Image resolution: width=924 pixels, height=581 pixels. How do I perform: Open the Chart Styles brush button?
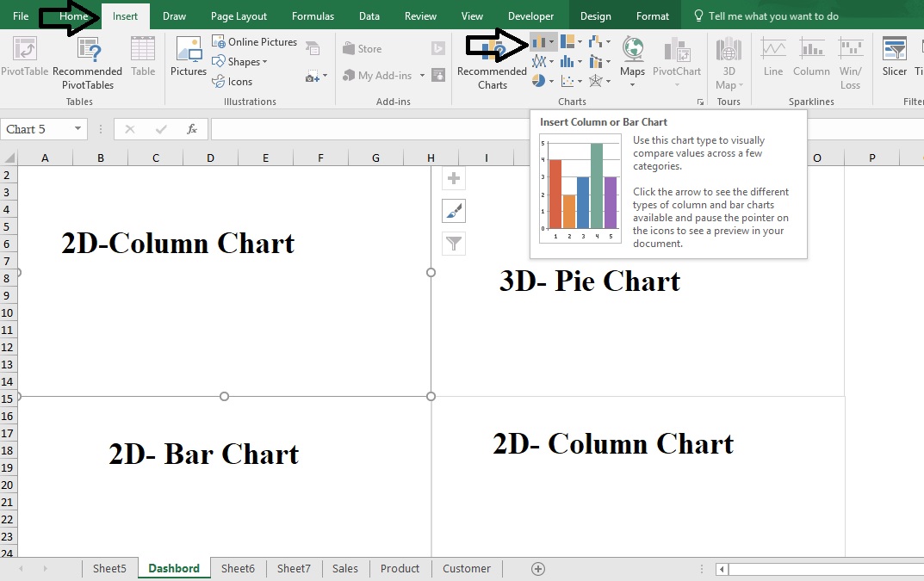click(x=454, y=211)
